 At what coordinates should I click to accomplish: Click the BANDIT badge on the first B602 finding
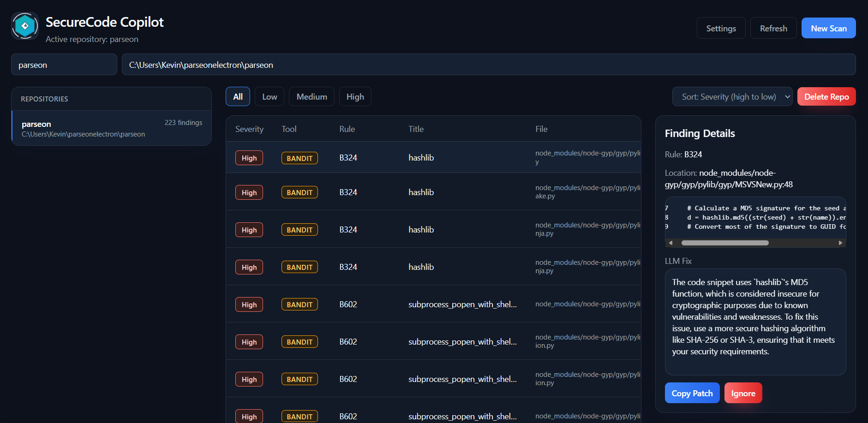tap(299, 304)
